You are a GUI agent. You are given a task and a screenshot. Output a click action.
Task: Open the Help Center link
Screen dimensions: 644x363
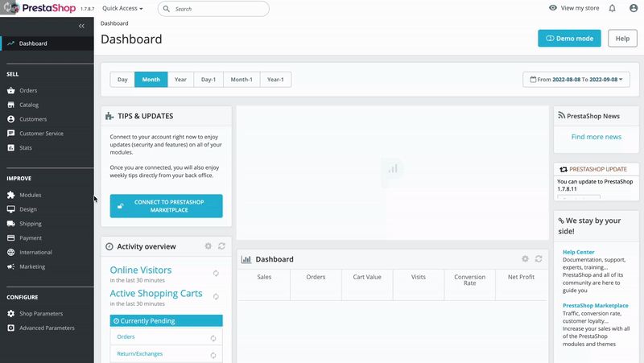(x=578, y=252)
